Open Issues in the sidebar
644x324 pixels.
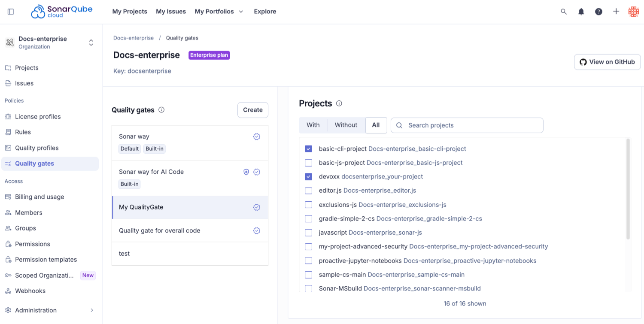click(51, 83)
